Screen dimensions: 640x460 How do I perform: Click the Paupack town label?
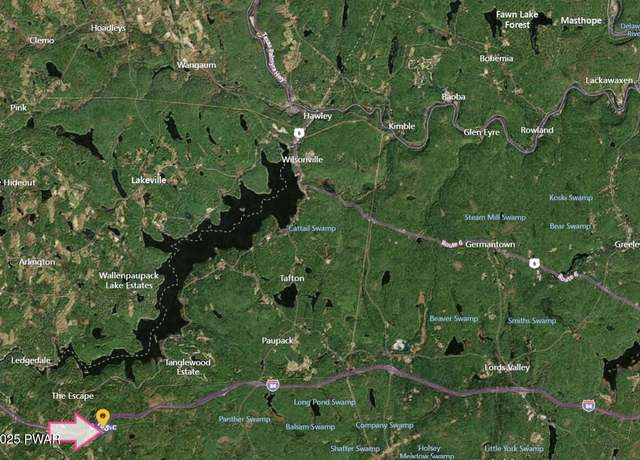click(x=278, y=340)
